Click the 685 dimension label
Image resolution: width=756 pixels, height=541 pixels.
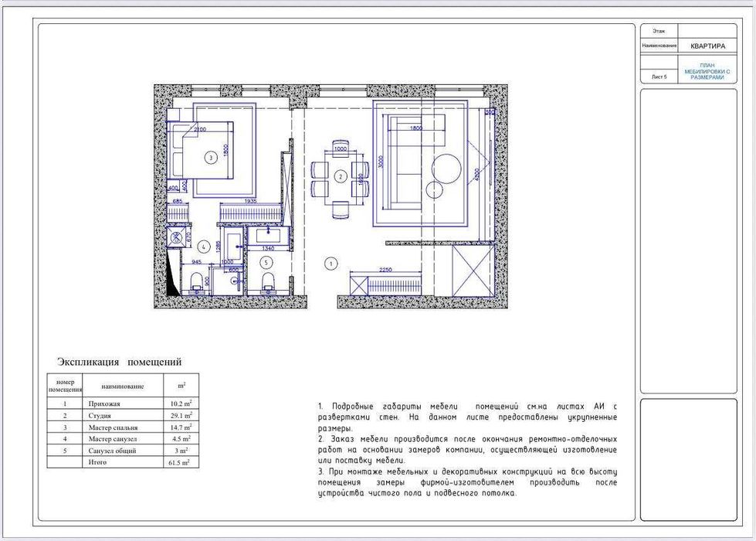178,201
